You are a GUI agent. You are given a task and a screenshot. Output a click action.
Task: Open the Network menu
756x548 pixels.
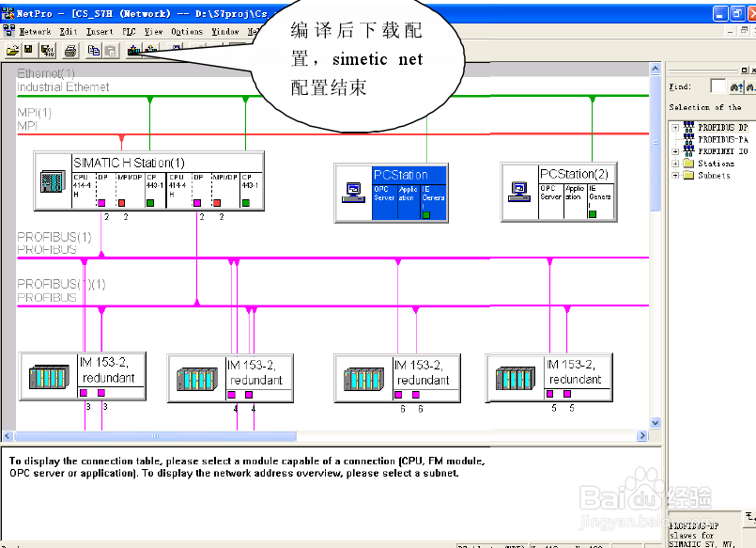(x=36, y=31)
